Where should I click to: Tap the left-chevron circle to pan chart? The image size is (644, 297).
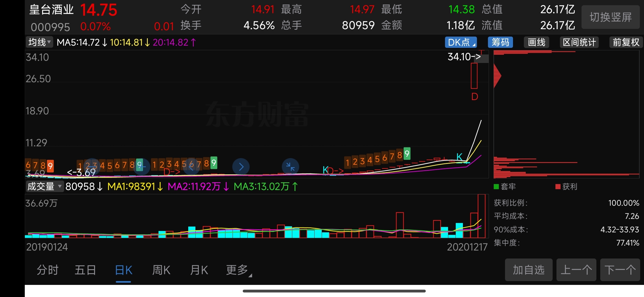pyautogui.click(x=191, y=167)
